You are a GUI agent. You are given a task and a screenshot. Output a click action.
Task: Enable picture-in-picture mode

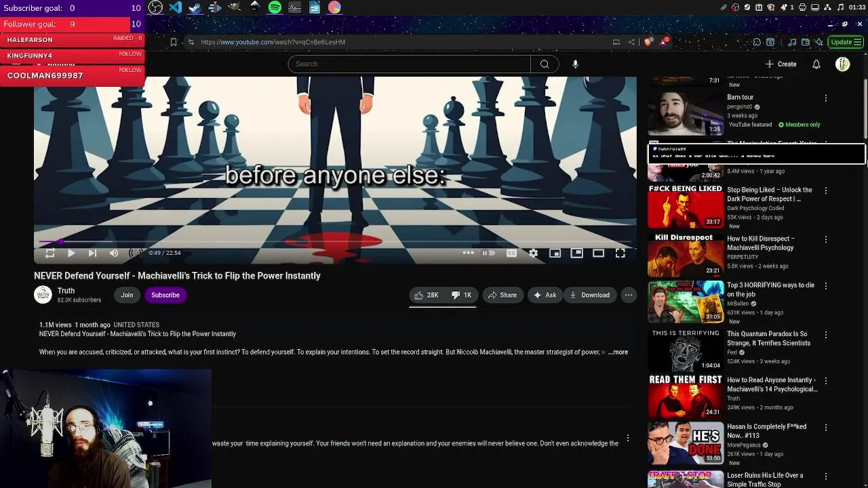pos(576,253)
